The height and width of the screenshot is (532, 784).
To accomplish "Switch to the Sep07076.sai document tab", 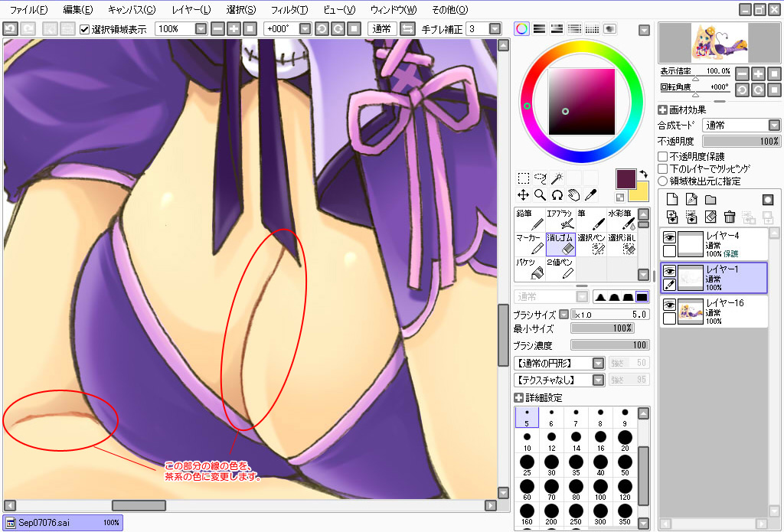I will pyautogui.click(x=63, y=523).
